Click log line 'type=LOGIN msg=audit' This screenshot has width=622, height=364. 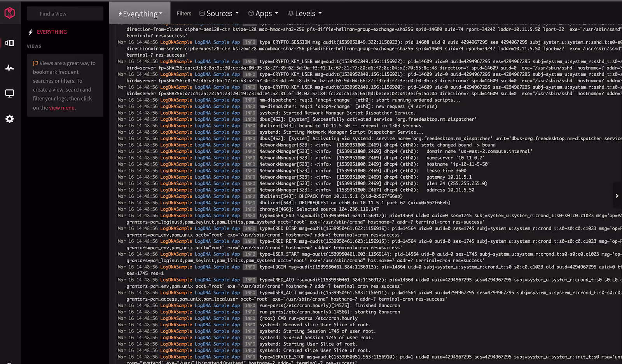[369, 270]
